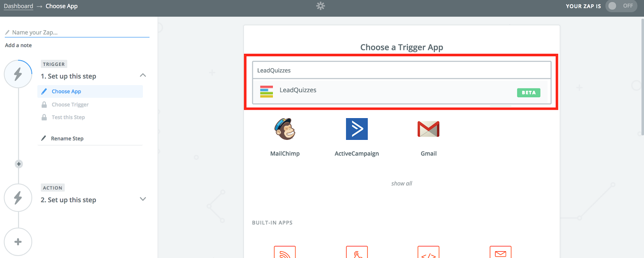Image resolution: width=644 pixels, height=258 pixels.
Task: Click large plus circle to add step
Action: coord(18,242)
